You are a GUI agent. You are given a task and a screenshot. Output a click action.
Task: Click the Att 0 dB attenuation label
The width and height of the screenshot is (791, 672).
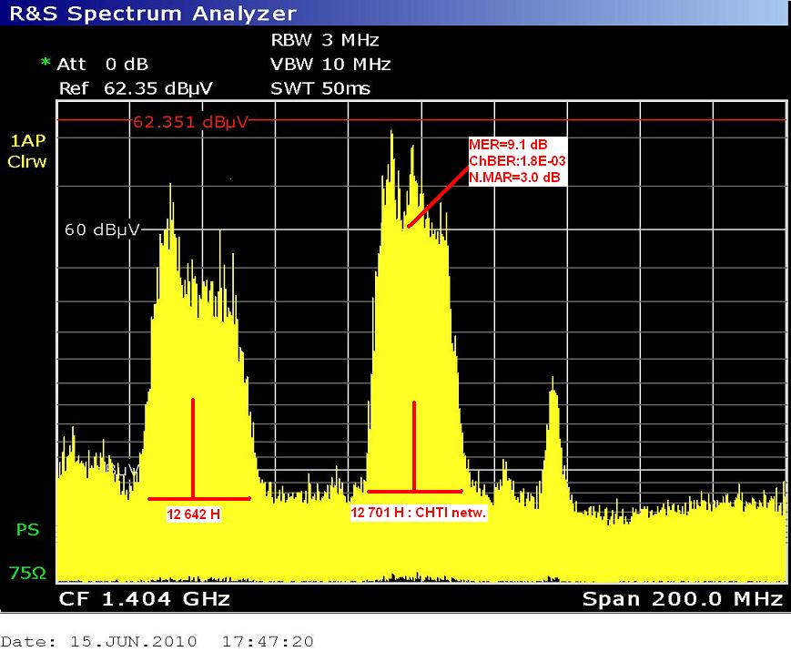coord(102,65)
